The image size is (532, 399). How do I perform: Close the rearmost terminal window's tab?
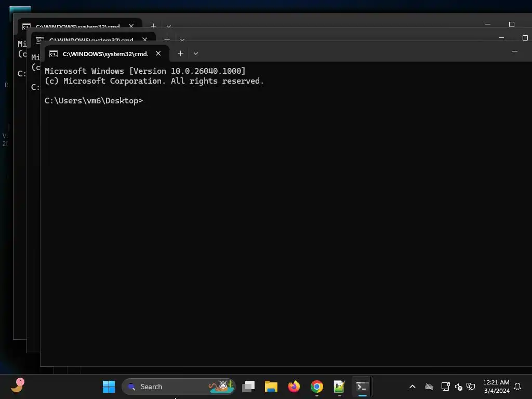pos(131,26)
